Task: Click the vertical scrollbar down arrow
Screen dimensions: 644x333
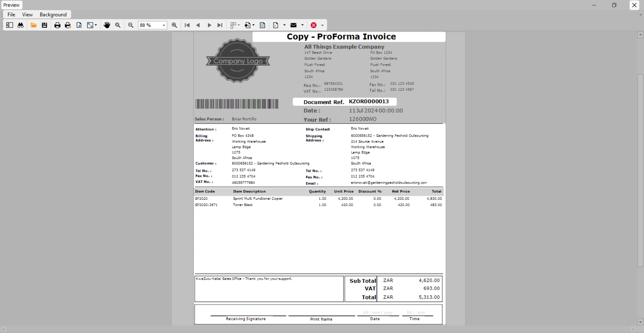Action: (640, 322)
